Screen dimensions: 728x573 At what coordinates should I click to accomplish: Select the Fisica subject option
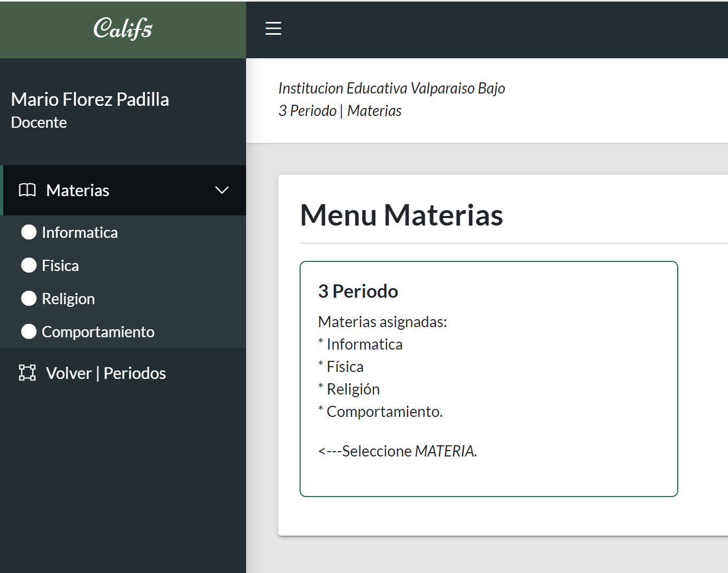click(60, 265)
